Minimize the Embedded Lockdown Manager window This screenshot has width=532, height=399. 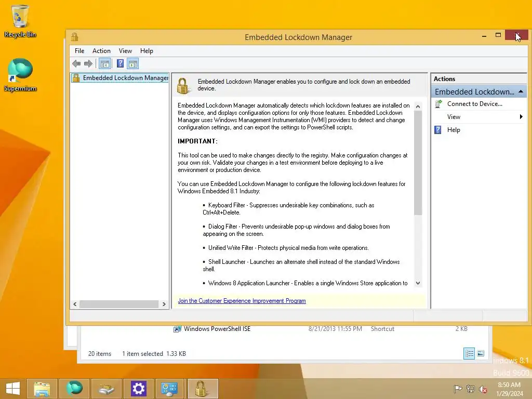[x=484, y=35]
